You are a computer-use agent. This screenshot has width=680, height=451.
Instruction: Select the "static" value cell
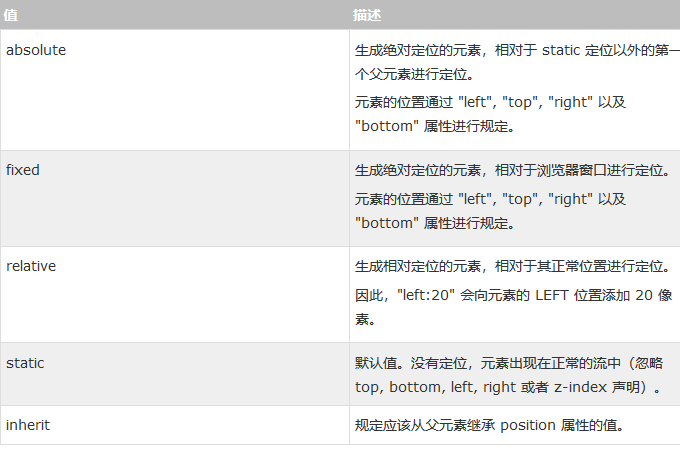[x=25, y=362]
